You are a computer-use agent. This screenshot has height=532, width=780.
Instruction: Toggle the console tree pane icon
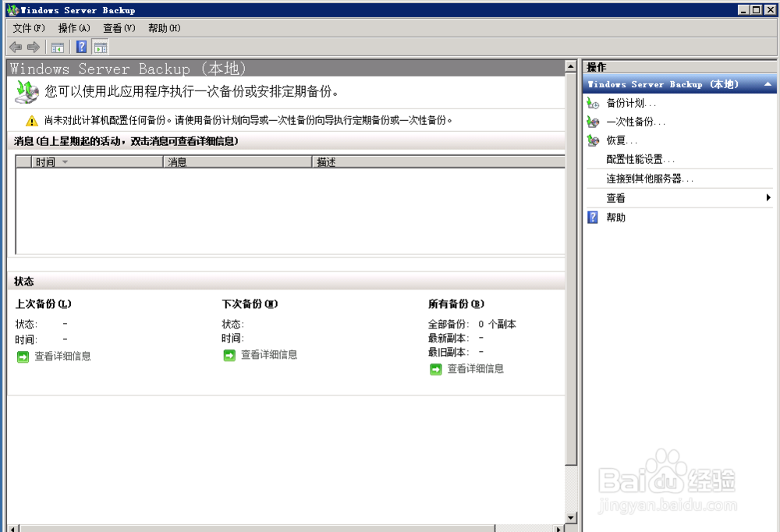pyautogui.click(x=58, y=48)
